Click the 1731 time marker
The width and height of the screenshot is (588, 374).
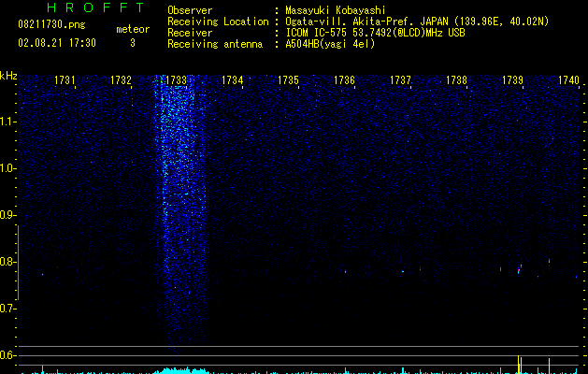65,80
